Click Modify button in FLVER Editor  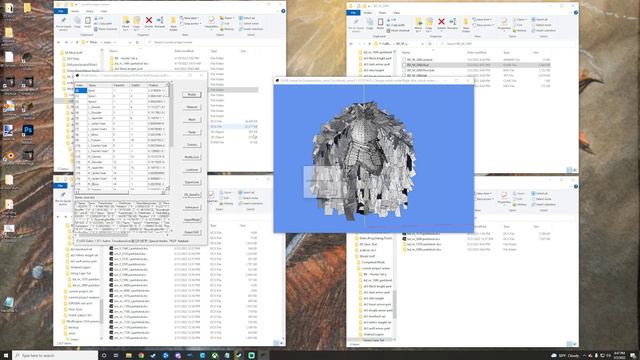tap(191, 94)
